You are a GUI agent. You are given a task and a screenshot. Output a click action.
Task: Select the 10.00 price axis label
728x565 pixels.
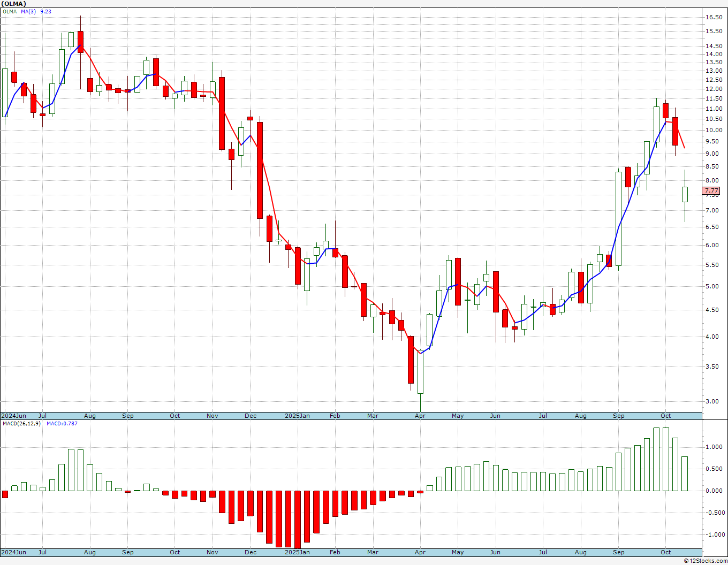tap(713, 130)
